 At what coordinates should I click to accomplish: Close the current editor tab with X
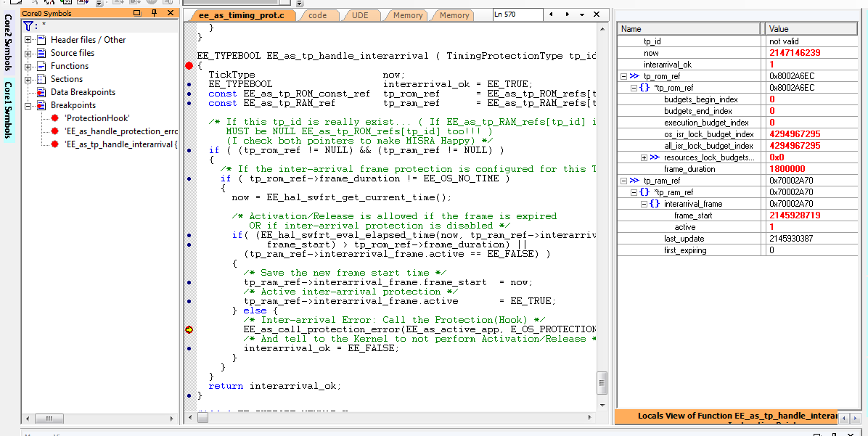[596, 15]
